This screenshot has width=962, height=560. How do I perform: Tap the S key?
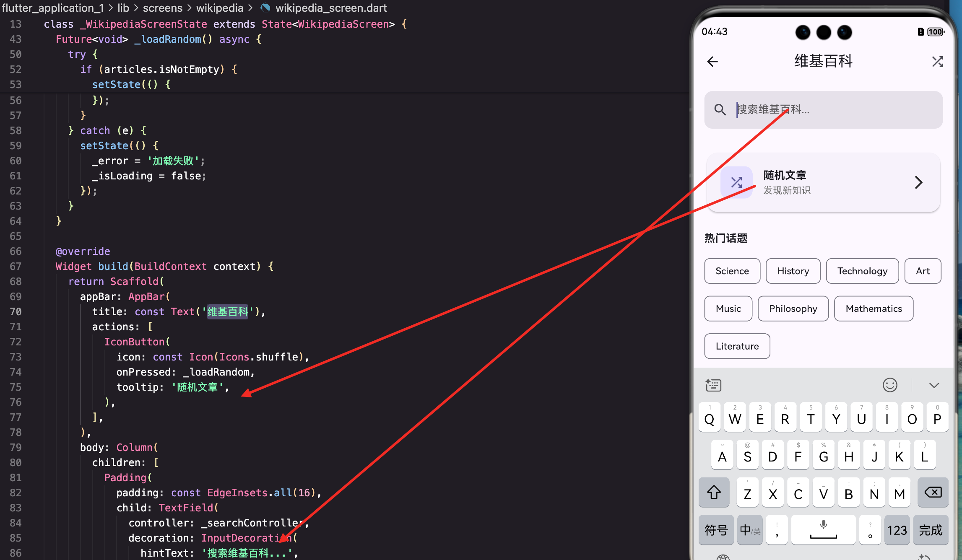(x=747, y=455)
